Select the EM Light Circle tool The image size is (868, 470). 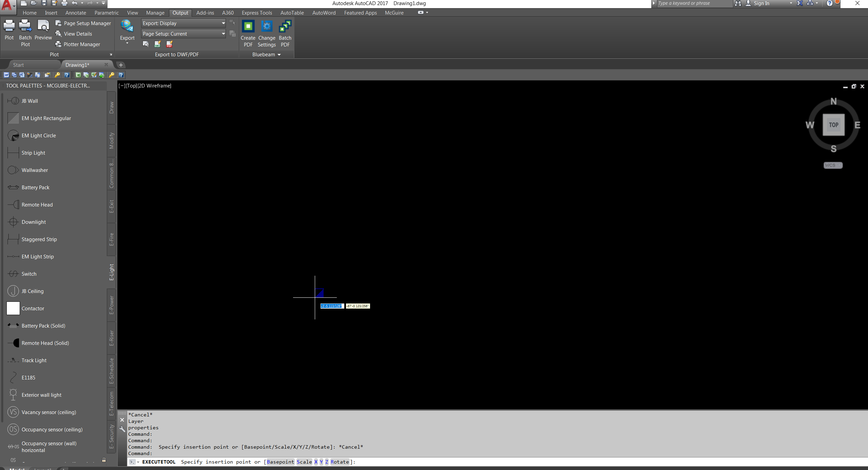(38, 135)
